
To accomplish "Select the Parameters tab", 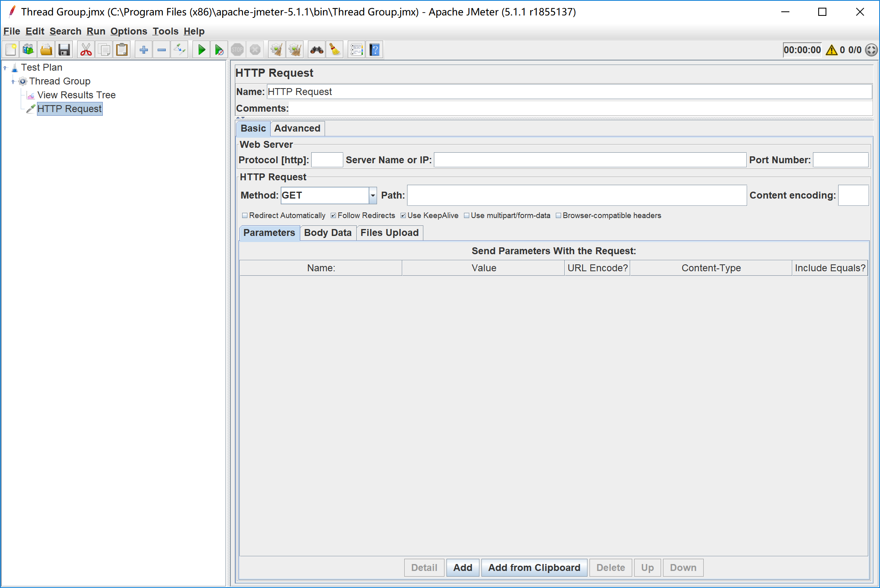I will [x=269, y=233].
